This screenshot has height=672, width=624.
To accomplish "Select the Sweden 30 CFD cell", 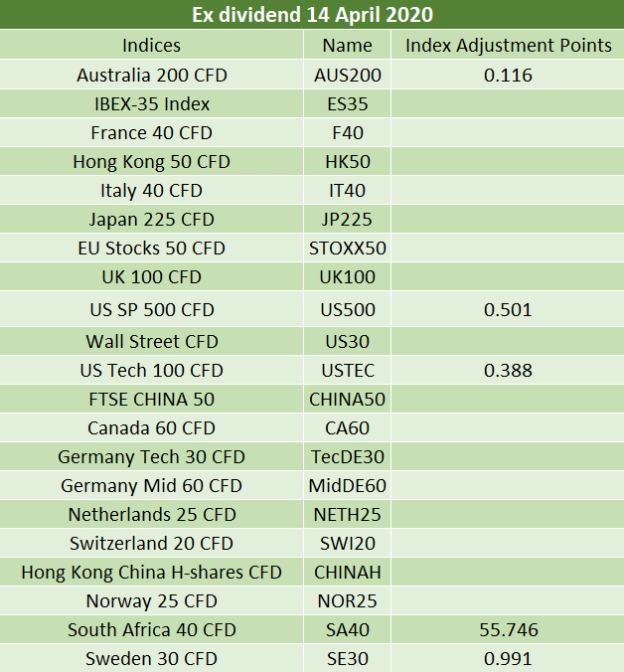I will tap(151, 658).
